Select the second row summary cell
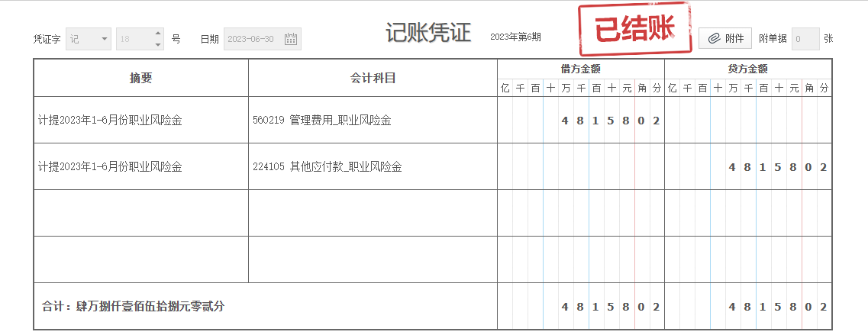868x335 pixels. click(x=140, y=166)
